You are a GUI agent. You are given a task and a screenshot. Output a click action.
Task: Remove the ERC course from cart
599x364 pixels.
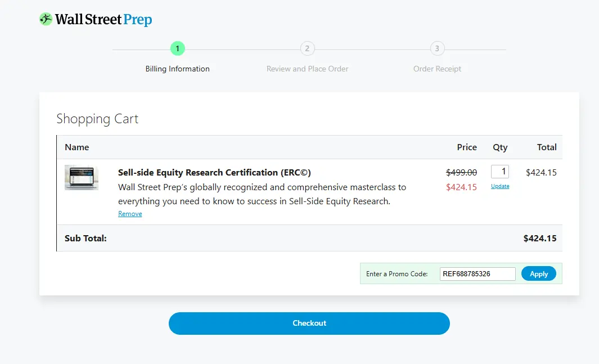coord(130,214)
